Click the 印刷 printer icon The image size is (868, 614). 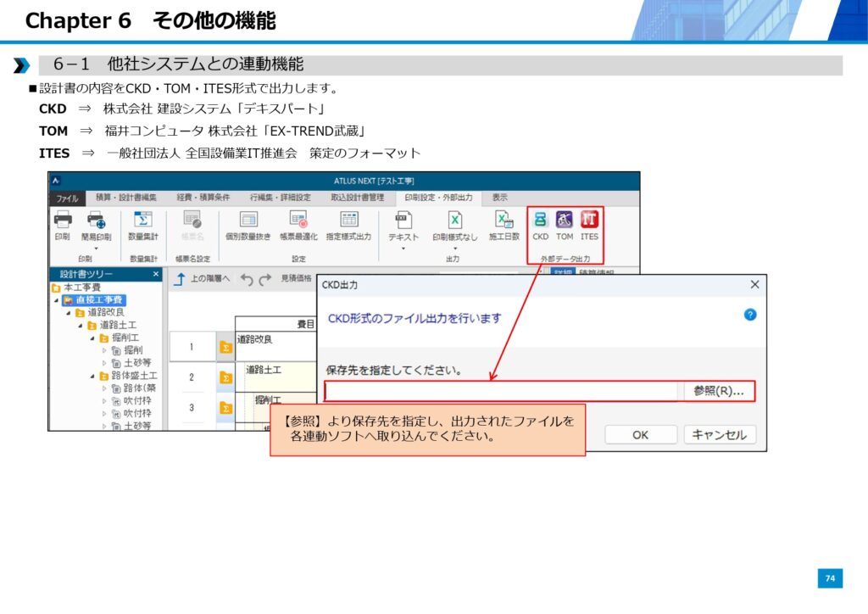(63, 221)
